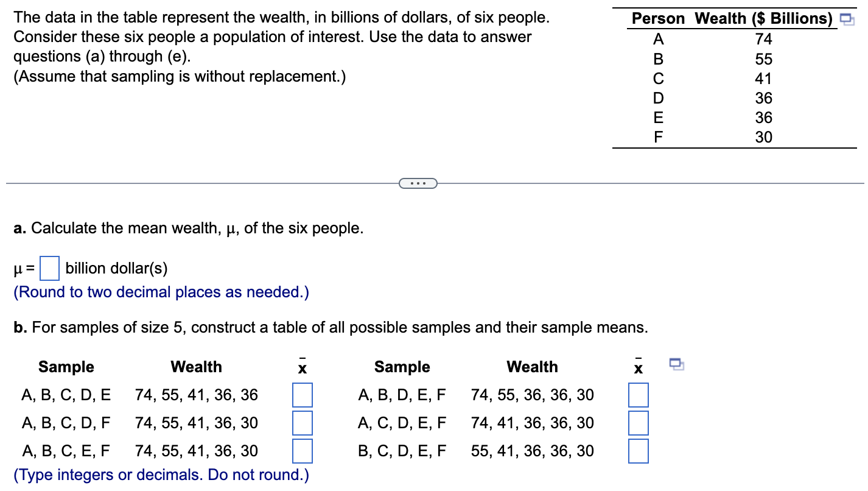Click the answer box for sample A, C, D, E, F
This screenshot has height=491, width=868.
click(x=638, y=423)
